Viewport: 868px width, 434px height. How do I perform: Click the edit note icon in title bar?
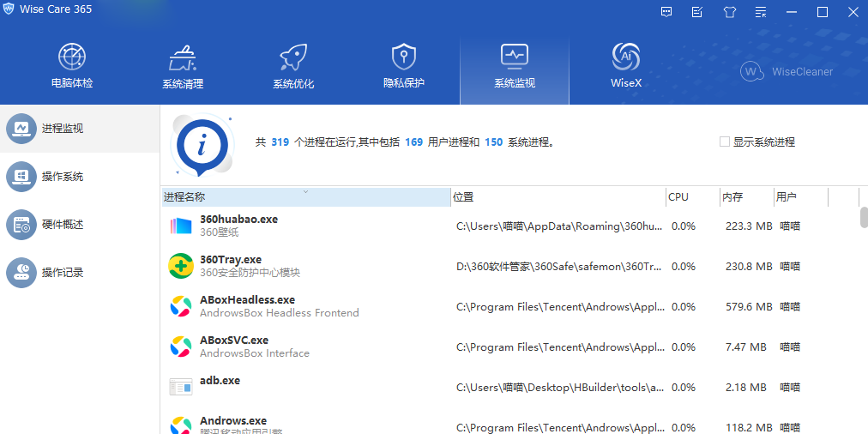coord(697,12)
